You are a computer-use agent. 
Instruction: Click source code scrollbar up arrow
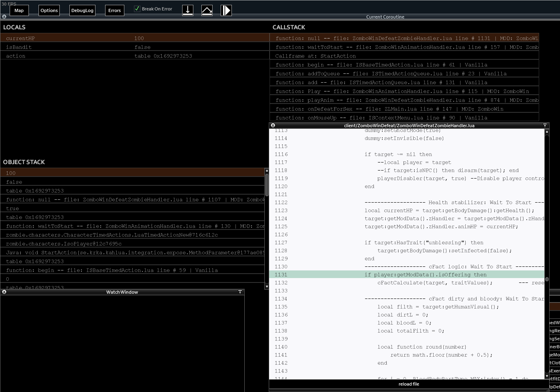[x=547, y=132]
